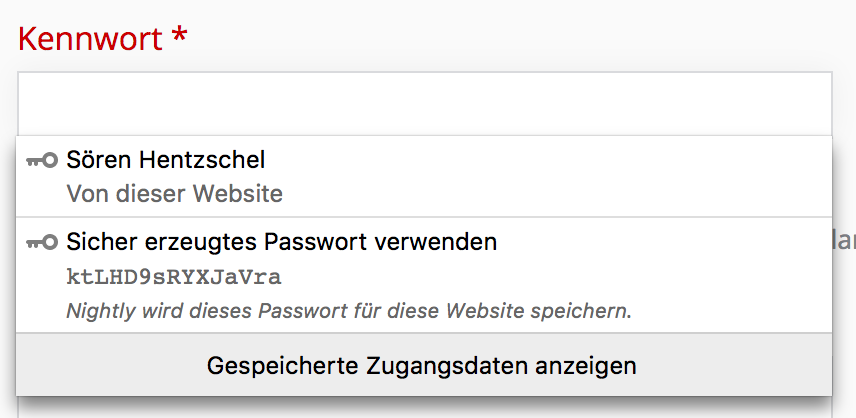The width and height of the screenshot is (856, 418).
Task: Click the red required asterisk after Kennwort
Action: tap(180, 38)
